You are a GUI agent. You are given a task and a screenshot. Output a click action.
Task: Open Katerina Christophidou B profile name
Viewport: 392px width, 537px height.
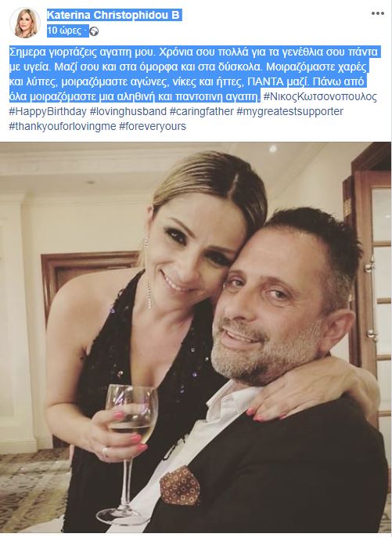(113, 15)
